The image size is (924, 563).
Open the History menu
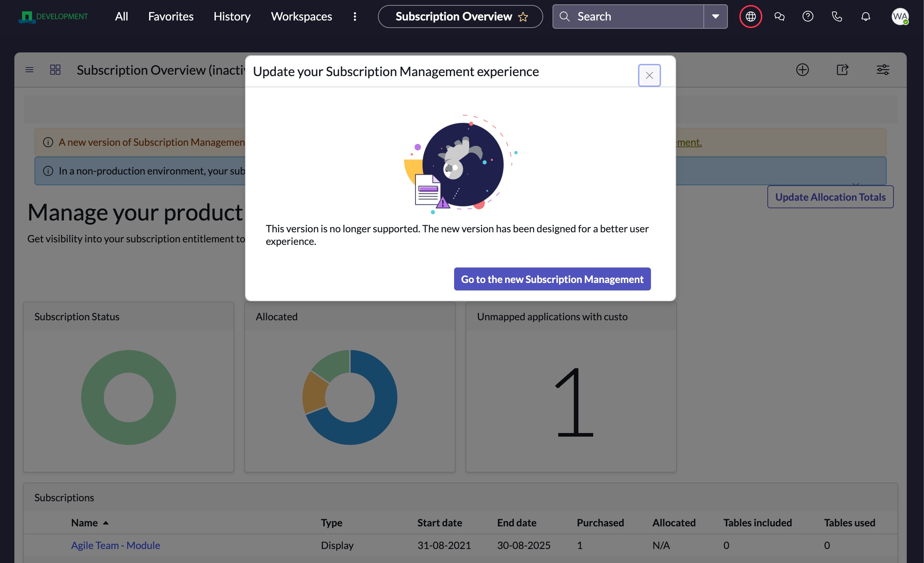pyautogui.click(x=232, y=17)
